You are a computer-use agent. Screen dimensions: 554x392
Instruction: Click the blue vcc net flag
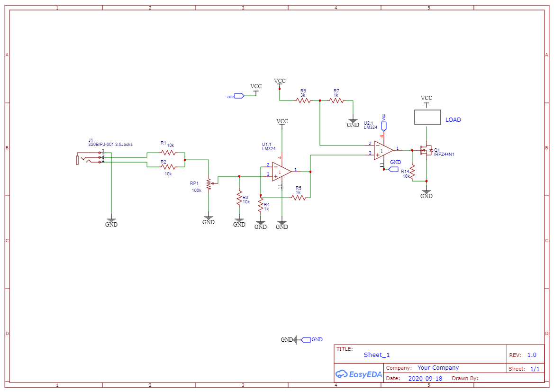(239, 96)
